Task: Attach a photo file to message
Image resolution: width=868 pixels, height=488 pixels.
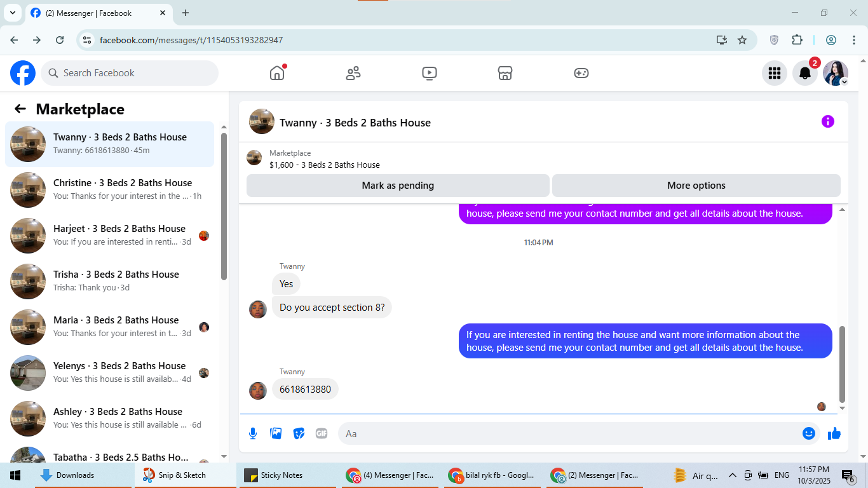Action: point(276,433)
